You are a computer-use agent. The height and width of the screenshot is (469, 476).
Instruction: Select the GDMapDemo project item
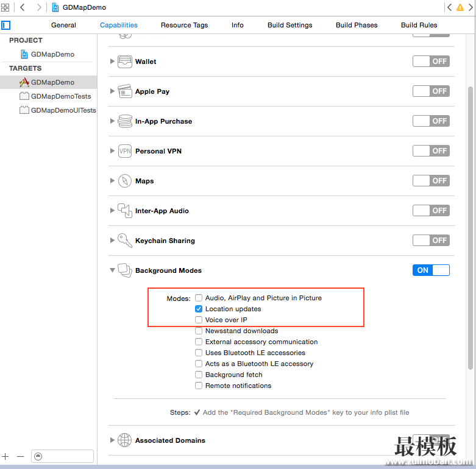click(x=48, y=54)
